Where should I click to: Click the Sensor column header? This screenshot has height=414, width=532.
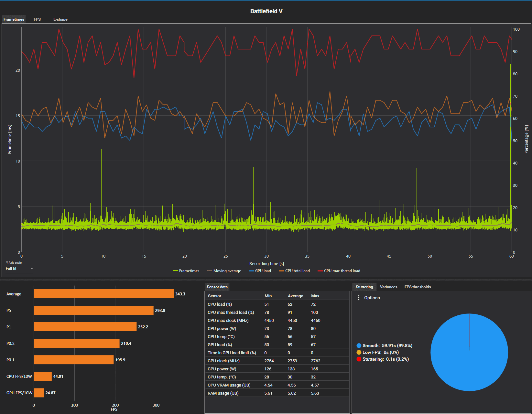pos(214,296)
